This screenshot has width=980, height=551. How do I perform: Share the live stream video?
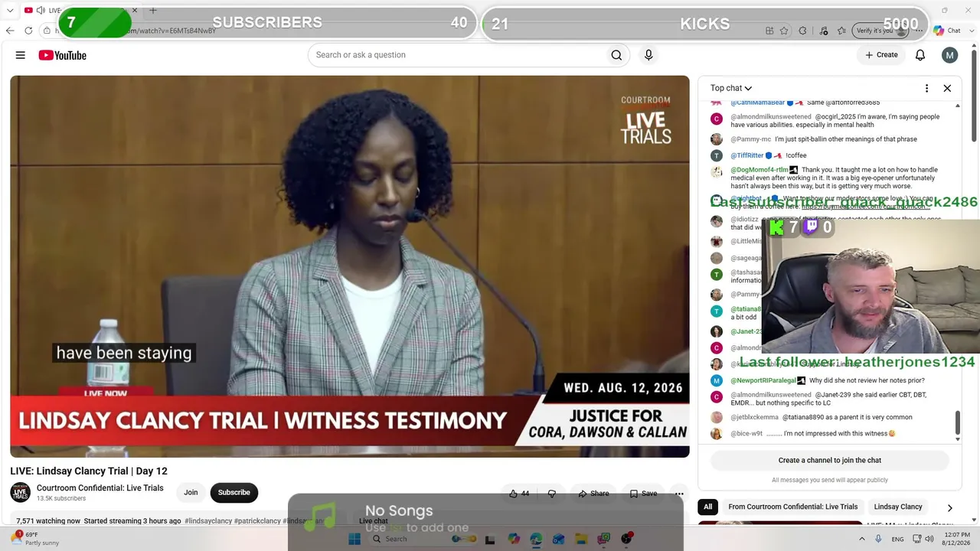tap(593, 494)
